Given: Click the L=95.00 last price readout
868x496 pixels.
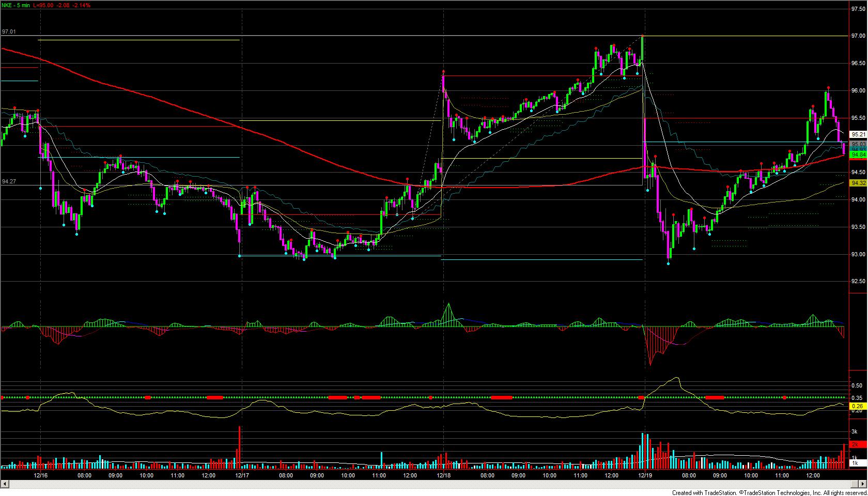Looking at the screenshot, I should (x=44, y=5).
